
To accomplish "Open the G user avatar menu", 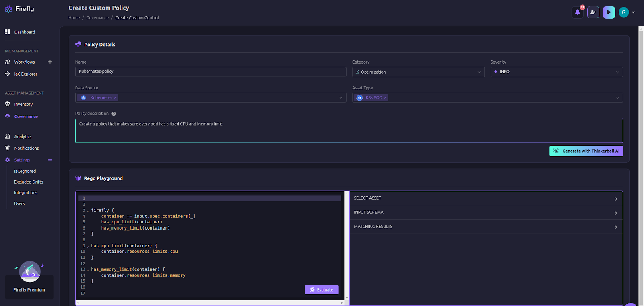I will (624, 12).
